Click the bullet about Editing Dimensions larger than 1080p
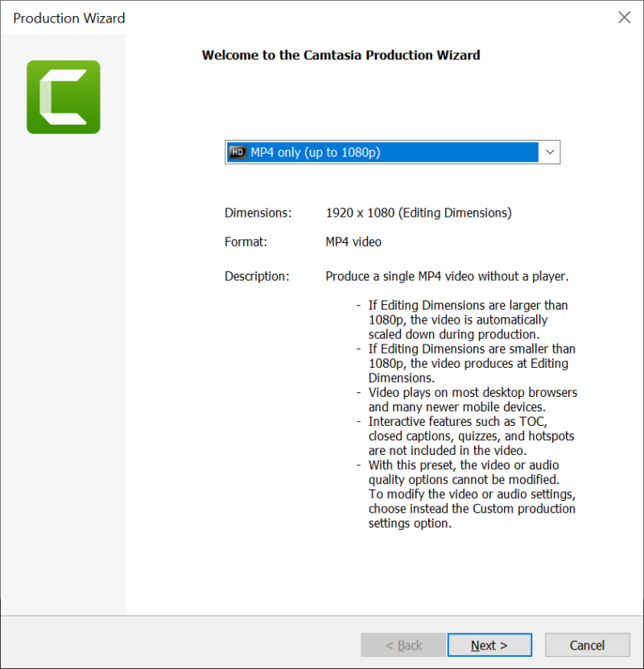Screen dimensions: 644x669 point(462,320)
